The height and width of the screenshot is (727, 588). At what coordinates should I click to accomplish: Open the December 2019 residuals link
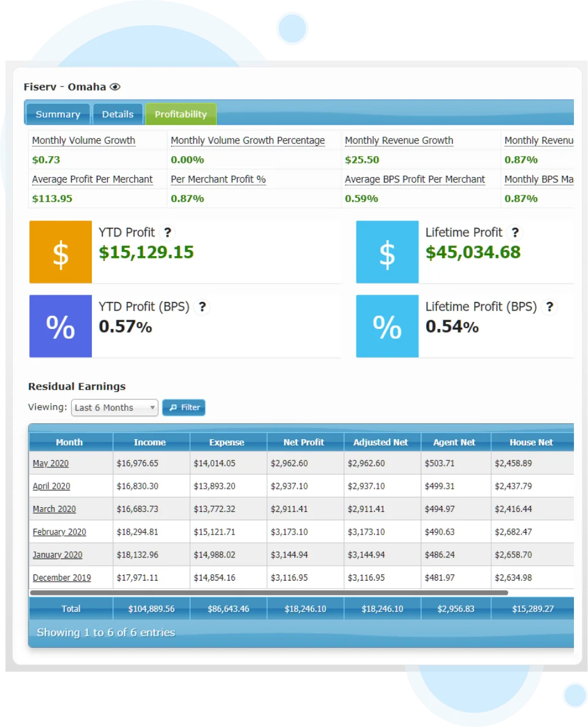pyautogui.click(x=62, y=578)
